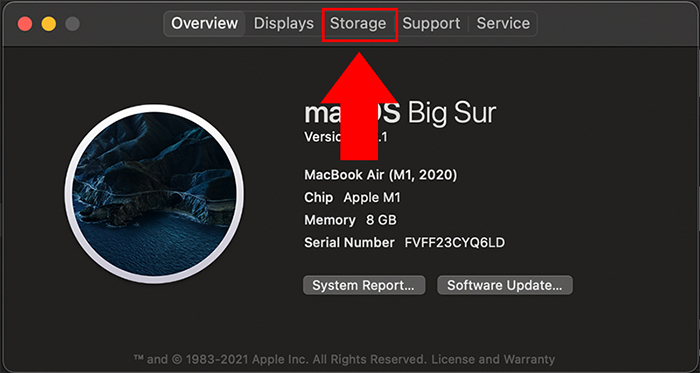Select the serial number FVFF23CYQ6LD
Screen dimensions: 700x373
tap(454, 243)
